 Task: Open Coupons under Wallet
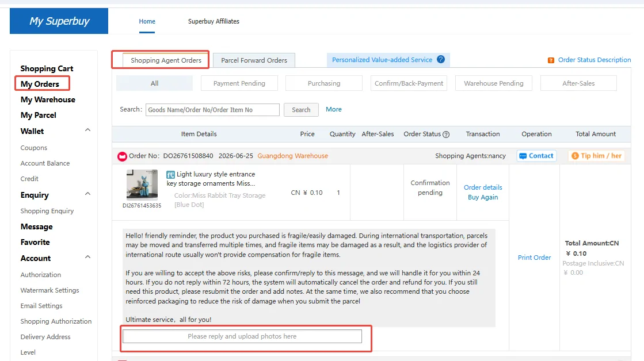[x=34, y=148]
